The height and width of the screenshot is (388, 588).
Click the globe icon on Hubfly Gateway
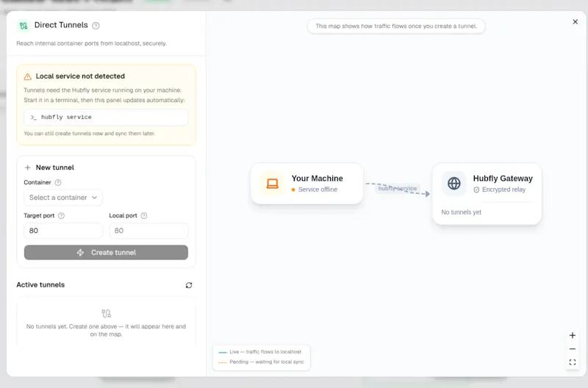[454, 184]
